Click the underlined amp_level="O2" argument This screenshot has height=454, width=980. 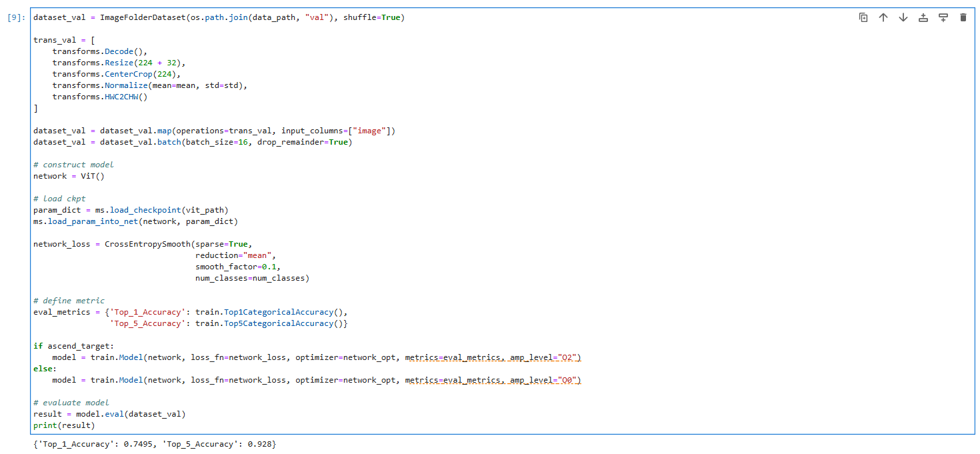coord(545,357)
